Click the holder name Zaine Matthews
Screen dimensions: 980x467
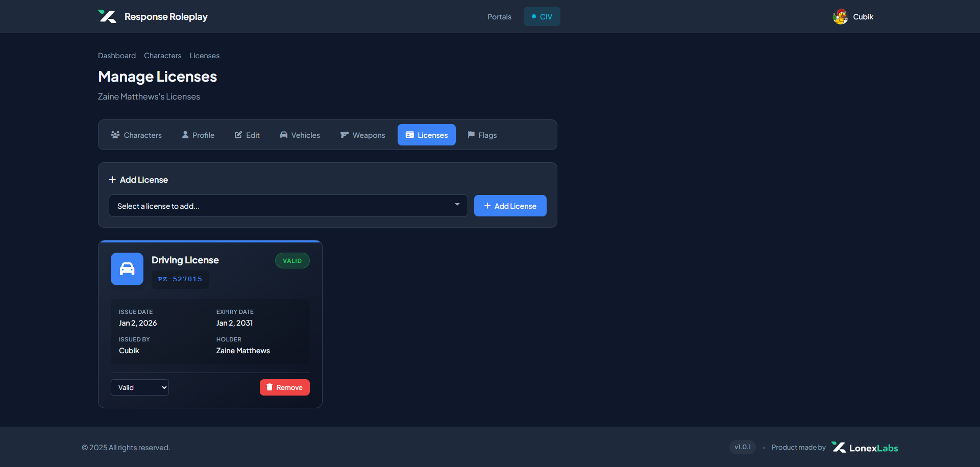click(243, 351)
